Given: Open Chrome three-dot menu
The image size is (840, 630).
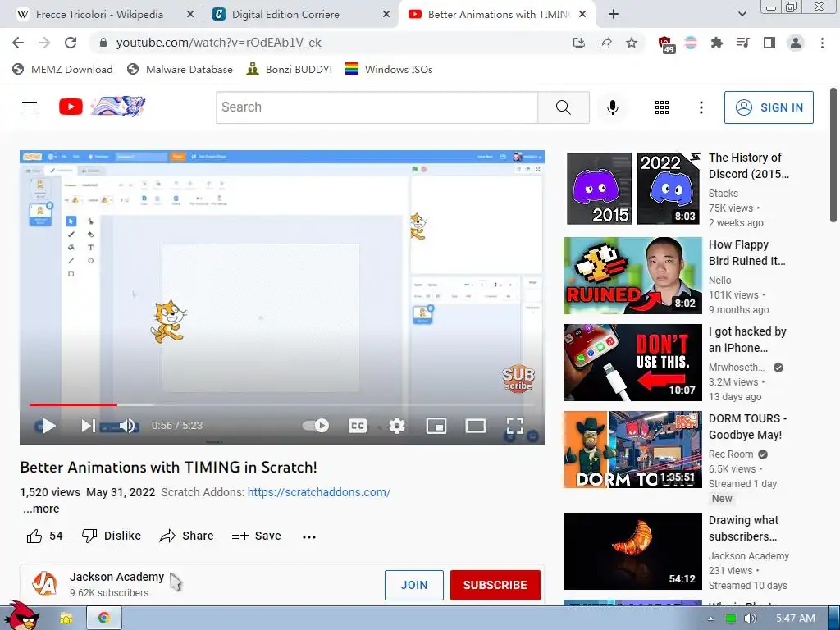Looking at the screenshot, I should tap(822, 43).
